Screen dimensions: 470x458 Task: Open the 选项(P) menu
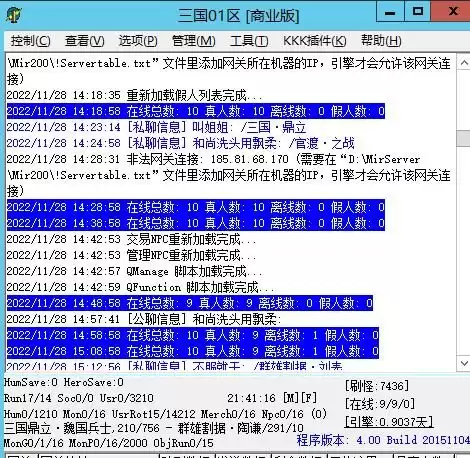tap(138, 41)
